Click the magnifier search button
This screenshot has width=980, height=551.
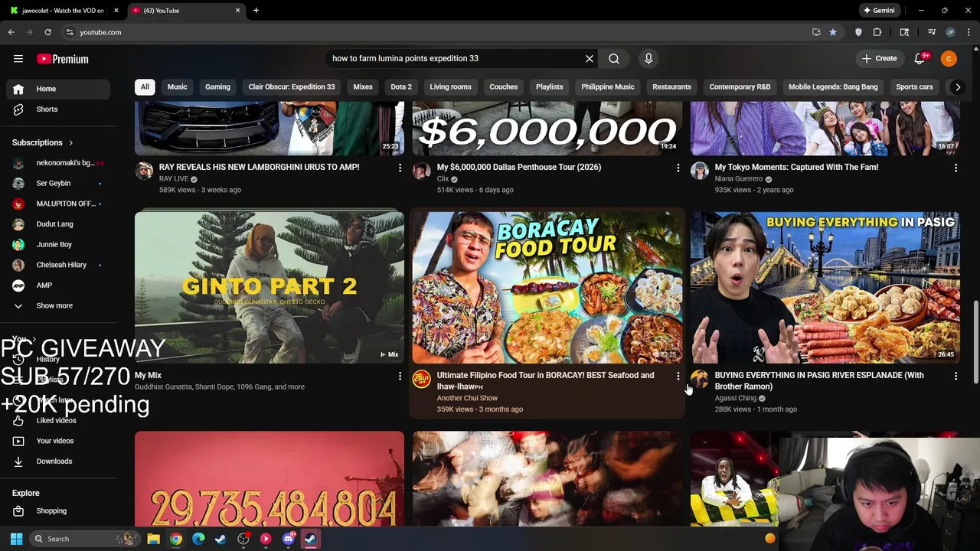[x=614, y=59]
